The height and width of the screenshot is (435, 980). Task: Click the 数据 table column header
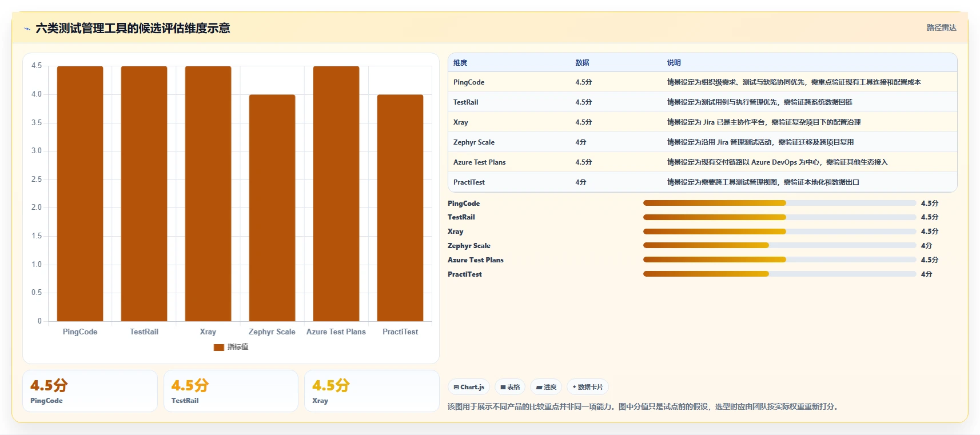(x=582, y=63)
